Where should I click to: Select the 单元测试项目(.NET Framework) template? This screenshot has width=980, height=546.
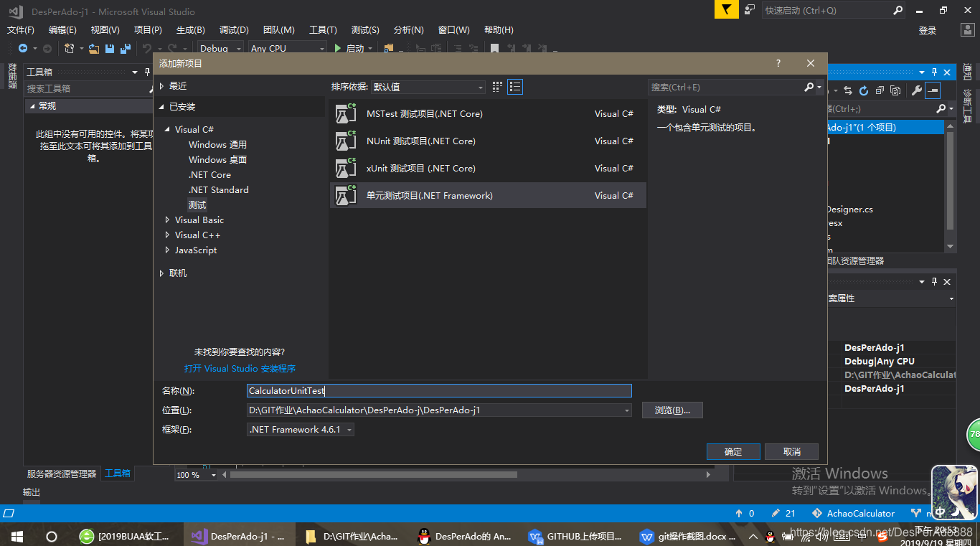pos(488,196)
